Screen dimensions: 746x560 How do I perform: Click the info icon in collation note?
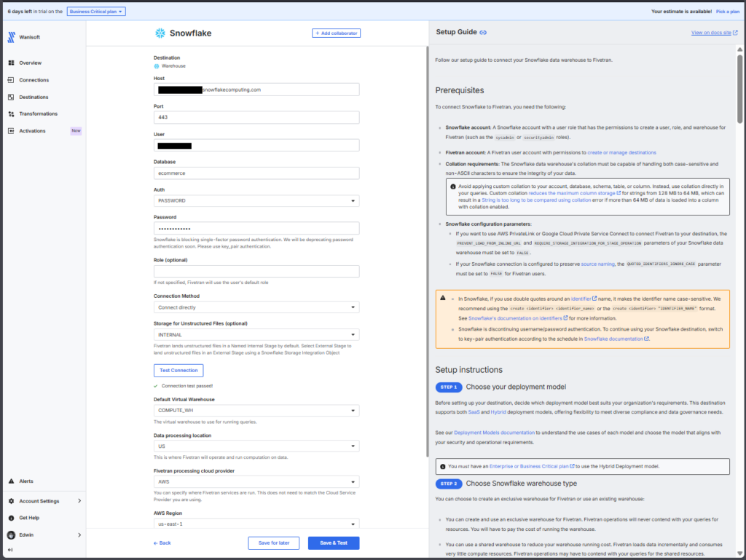(453, 187)
